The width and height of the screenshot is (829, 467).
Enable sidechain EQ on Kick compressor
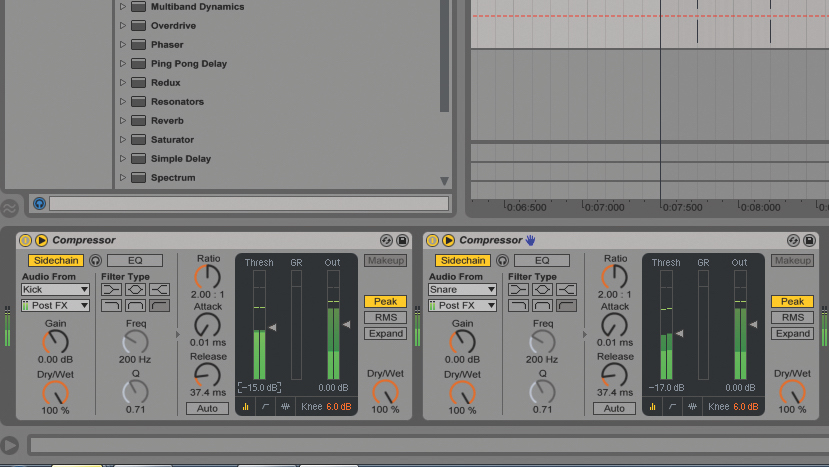click(x=135, y=260)
